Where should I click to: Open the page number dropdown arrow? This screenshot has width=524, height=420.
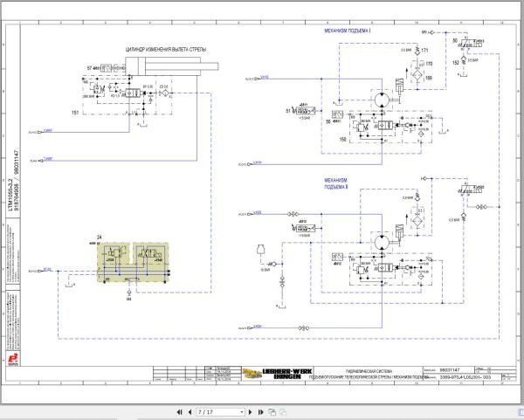pyautogui.click(x=242, y=412)
